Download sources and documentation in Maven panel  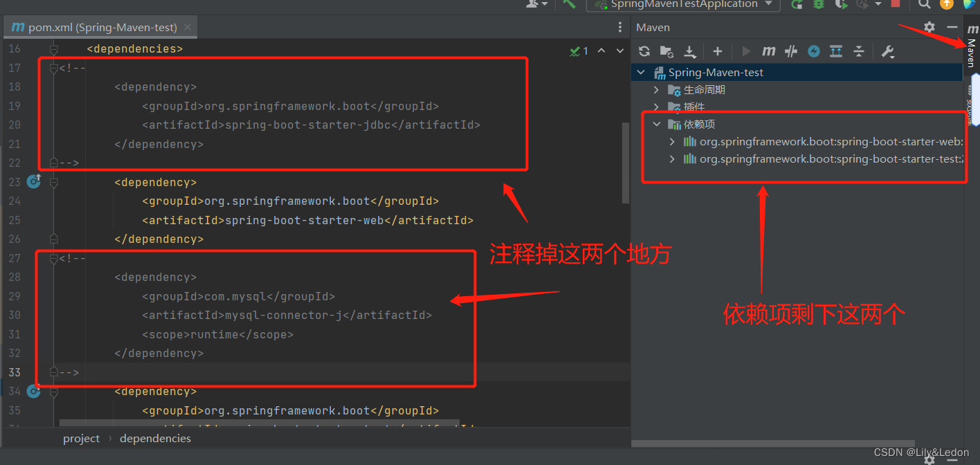(689, 51)
